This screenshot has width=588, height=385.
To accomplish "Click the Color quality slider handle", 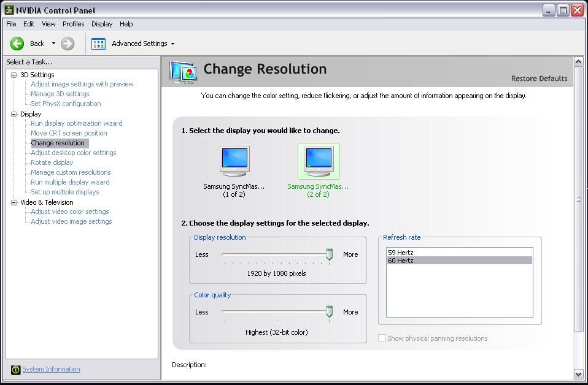I will pyautogui.click(x=329, y=311).
